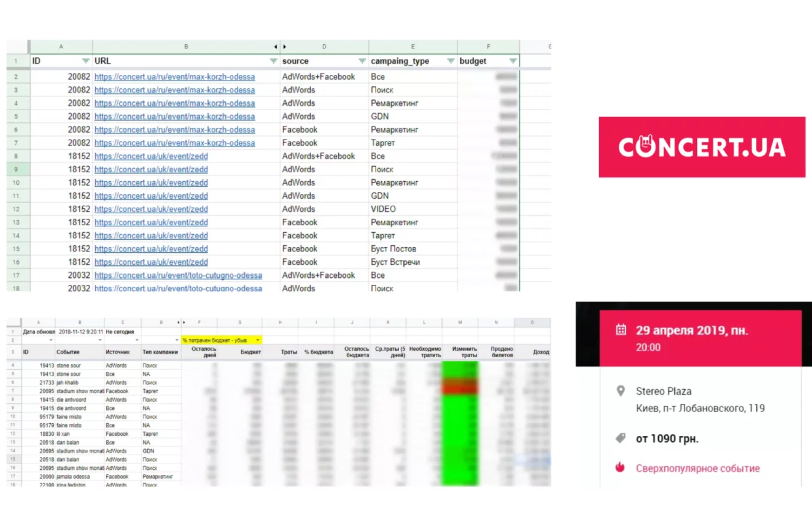Open max-korzh-odessa link in Facebook Таргет row

coord(175,143)
